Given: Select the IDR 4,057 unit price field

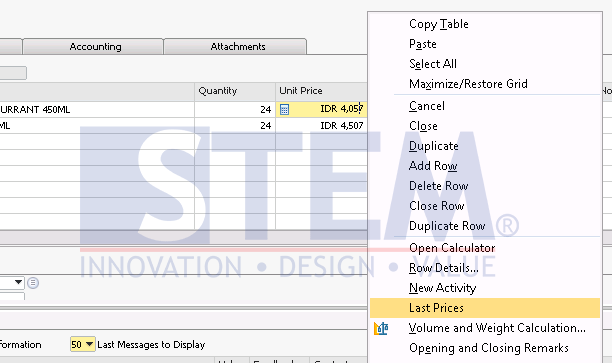Looking at the screenshot, I should tap(322, 109).
